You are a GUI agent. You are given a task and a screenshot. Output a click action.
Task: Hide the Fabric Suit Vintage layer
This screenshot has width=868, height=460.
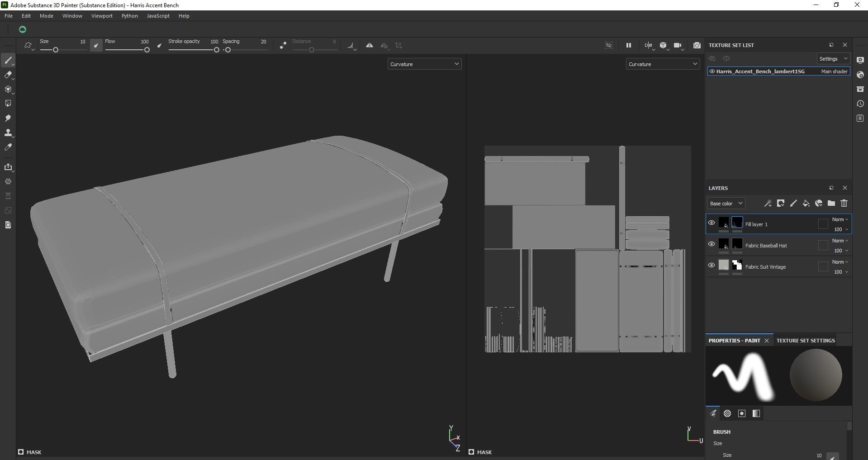click(711, 265)
